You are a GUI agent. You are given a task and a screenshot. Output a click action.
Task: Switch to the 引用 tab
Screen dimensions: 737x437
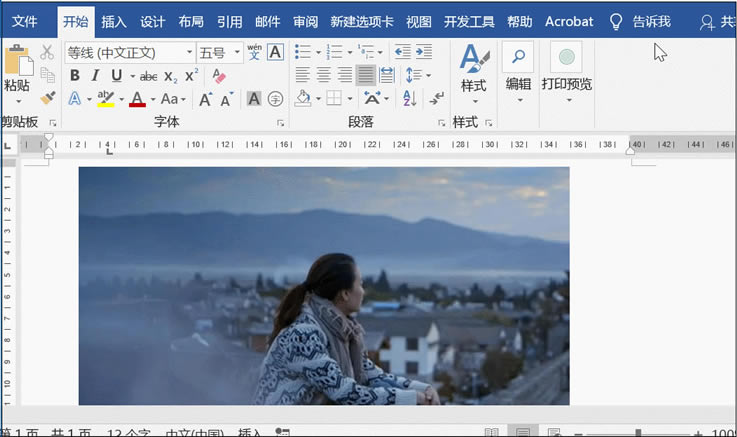pos(229,22)
